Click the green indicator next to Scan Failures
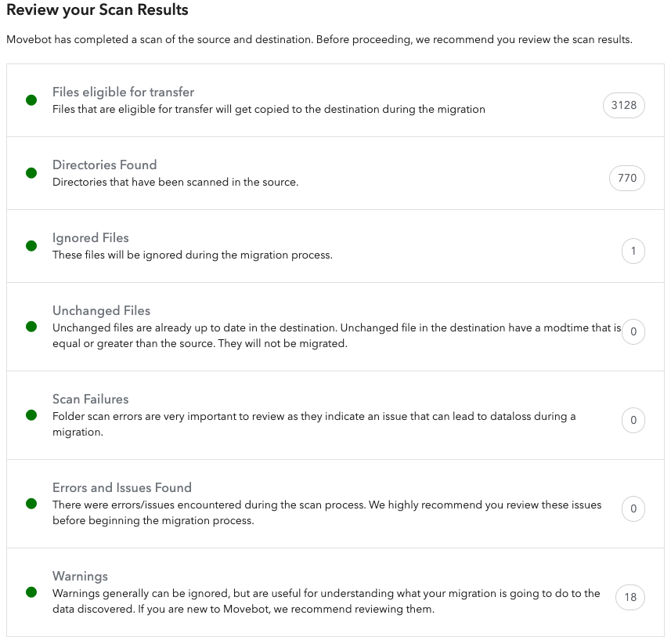Viewport: 671px width, 644px height. click(31, 415)
